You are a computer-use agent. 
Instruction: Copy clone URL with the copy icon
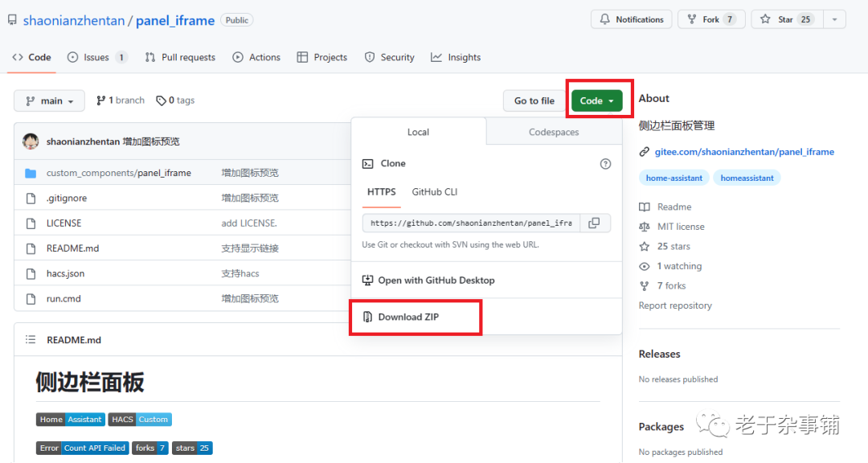595,223
